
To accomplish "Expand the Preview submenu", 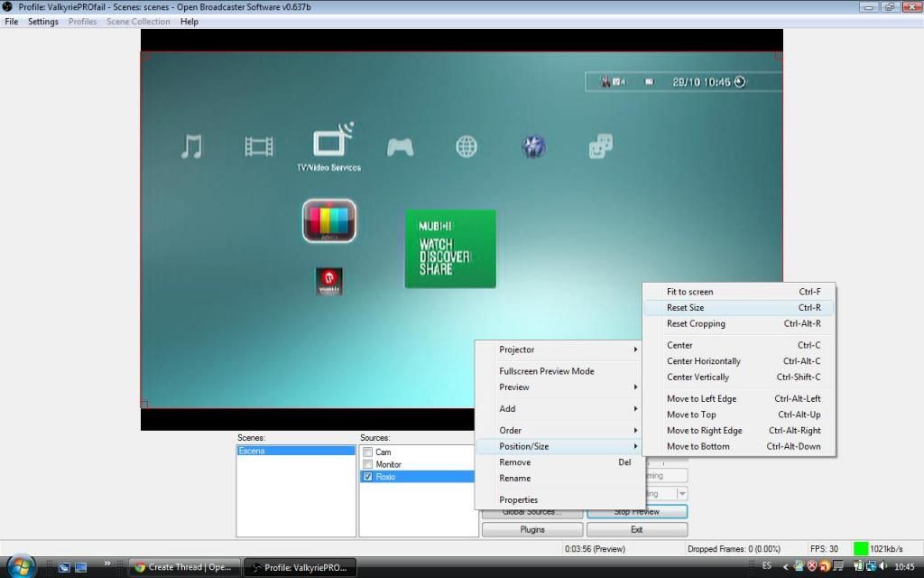I will click(559, 387).
